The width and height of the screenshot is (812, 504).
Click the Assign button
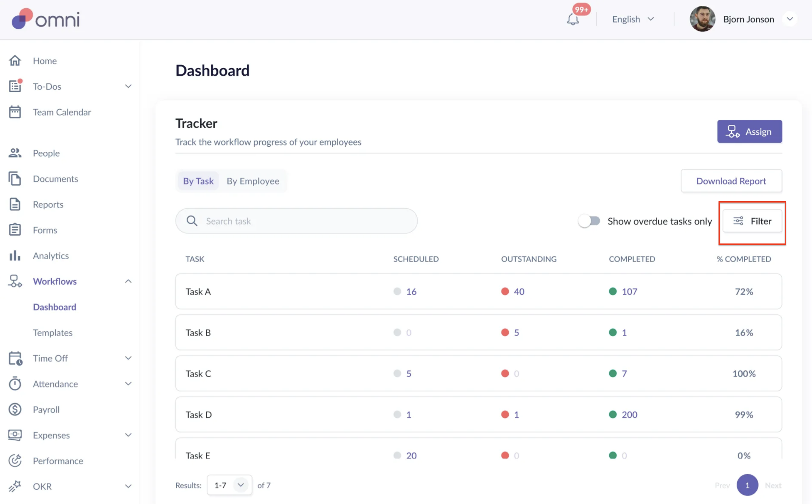pos(749,131)
